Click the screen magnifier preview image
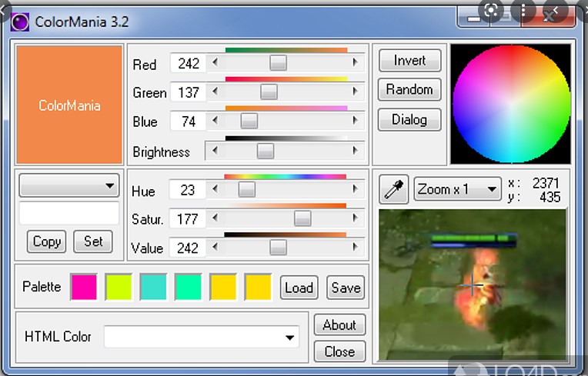This screenshot has width=588, height=376. pyautogui.click(x=472, y=284)
